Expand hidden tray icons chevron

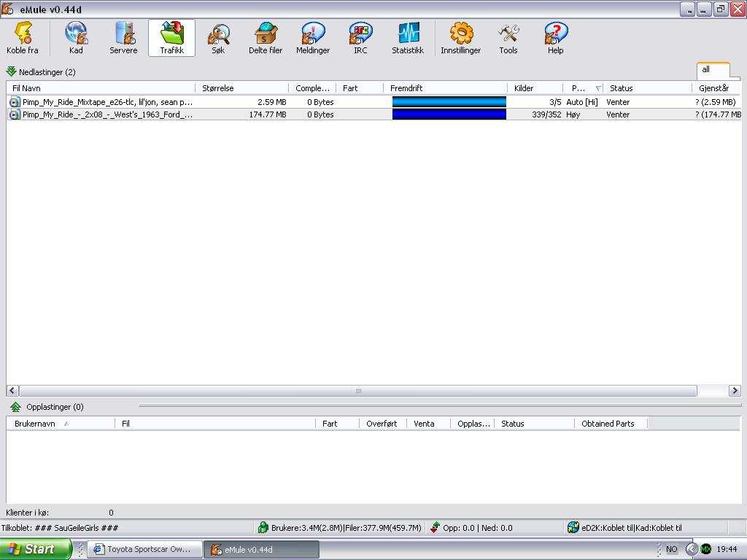pyautogui.click(x=692, y=550)
